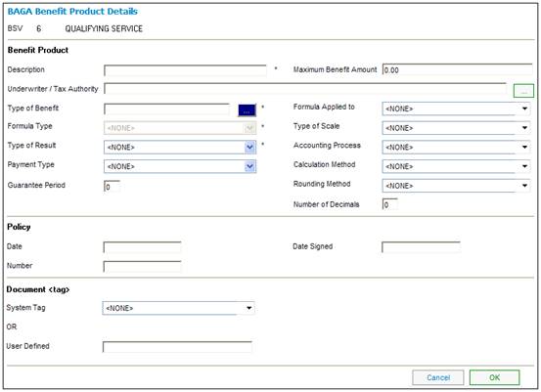Click the Benefit Product section heading
This screenshot has width=541, height=392.
[38, 50]
